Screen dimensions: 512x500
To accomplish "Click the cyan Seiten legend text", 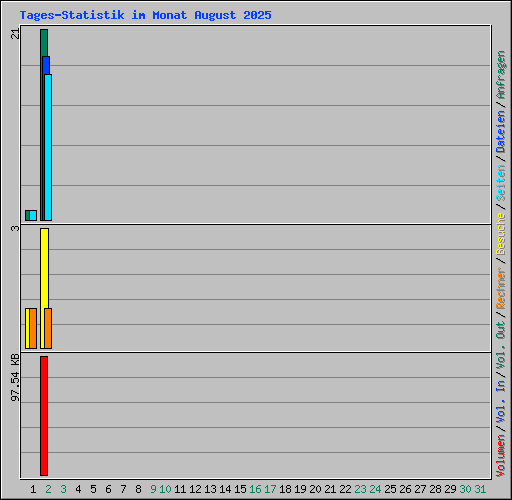I will pos(501,182).
